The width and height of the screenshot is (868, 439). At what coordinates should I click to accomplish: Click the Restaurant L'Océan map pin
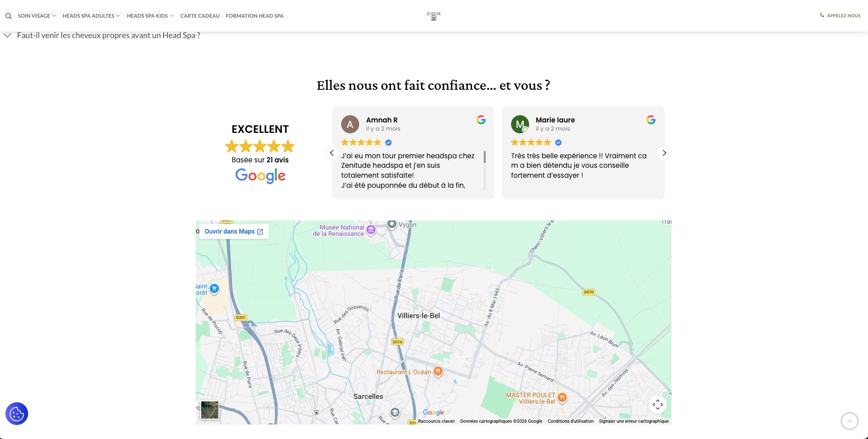(438, 371)
